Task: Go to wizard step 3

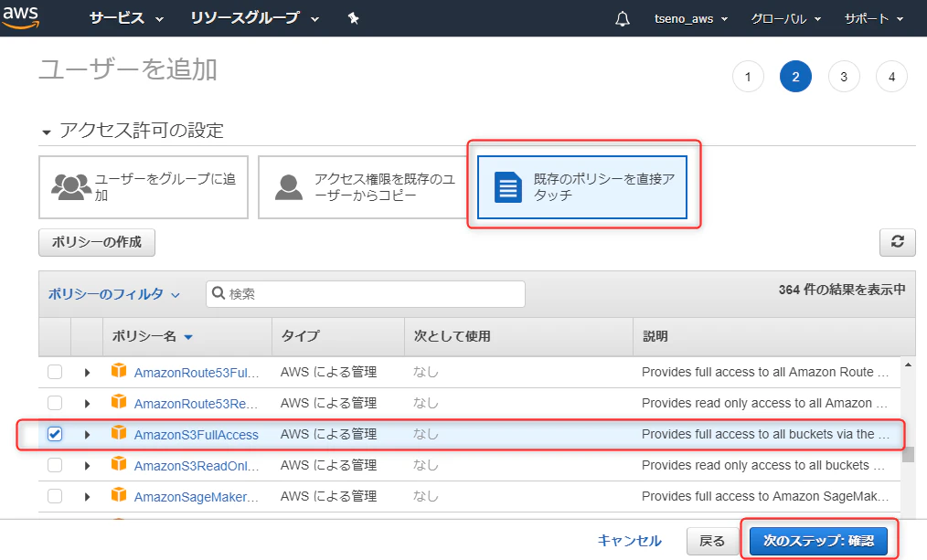Action: click(x=844, y=76)
